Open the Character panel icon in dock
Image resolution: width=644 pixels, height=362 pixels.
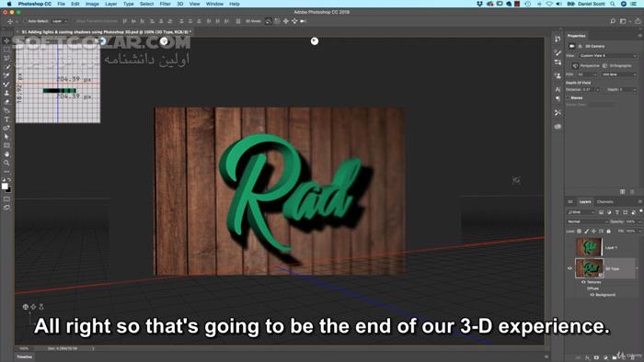click(x=558, y=89)
